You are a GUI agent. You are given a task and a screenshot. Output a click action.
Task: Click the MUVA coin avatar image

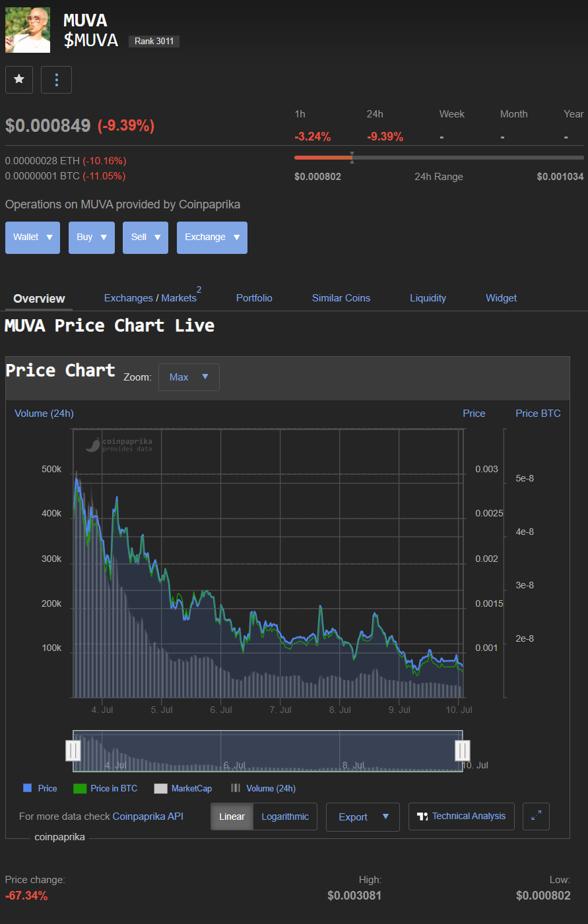coord(28,30)
